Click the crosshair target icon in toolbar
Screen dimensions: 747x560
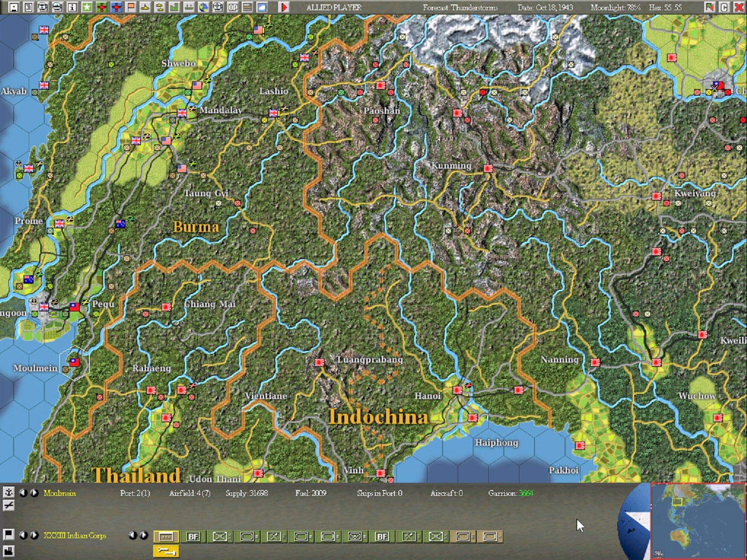click(x=218, y=7)
